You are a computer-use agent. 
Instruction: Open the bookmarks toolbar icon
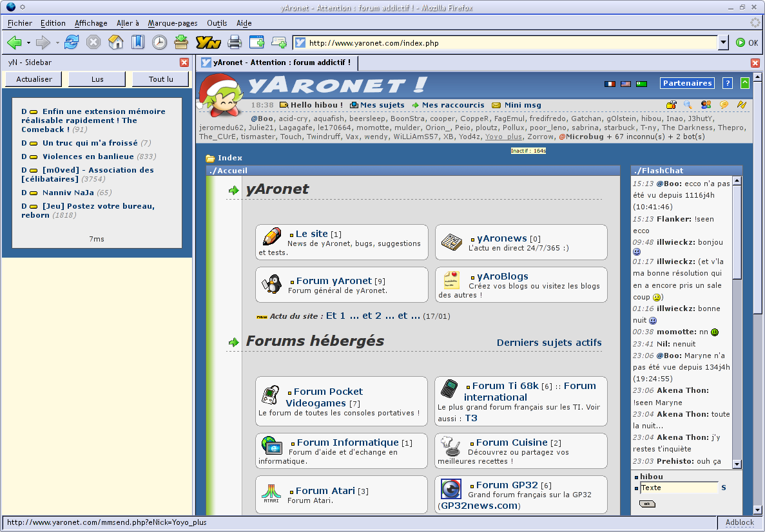137,43
